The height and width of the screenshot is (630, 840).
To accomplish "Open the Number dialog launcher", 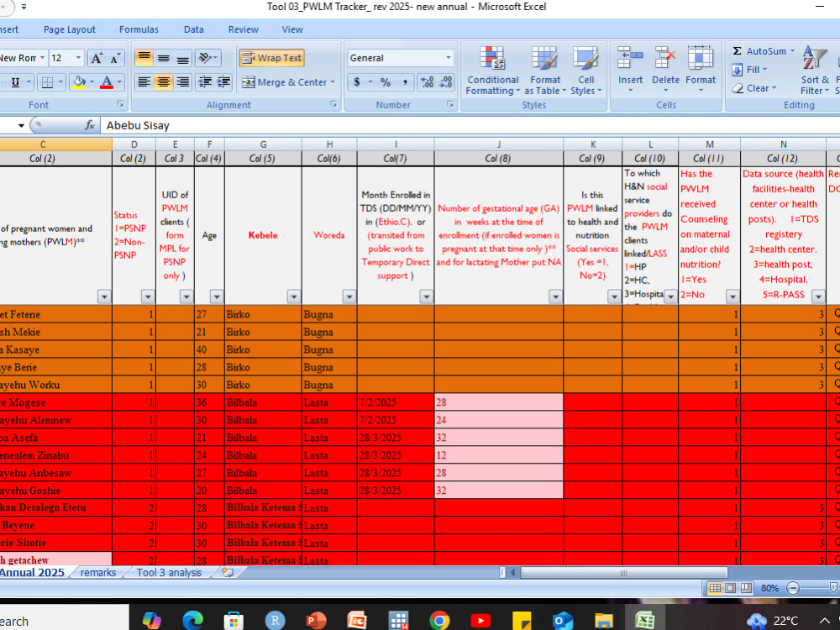I will click(450, 104).
